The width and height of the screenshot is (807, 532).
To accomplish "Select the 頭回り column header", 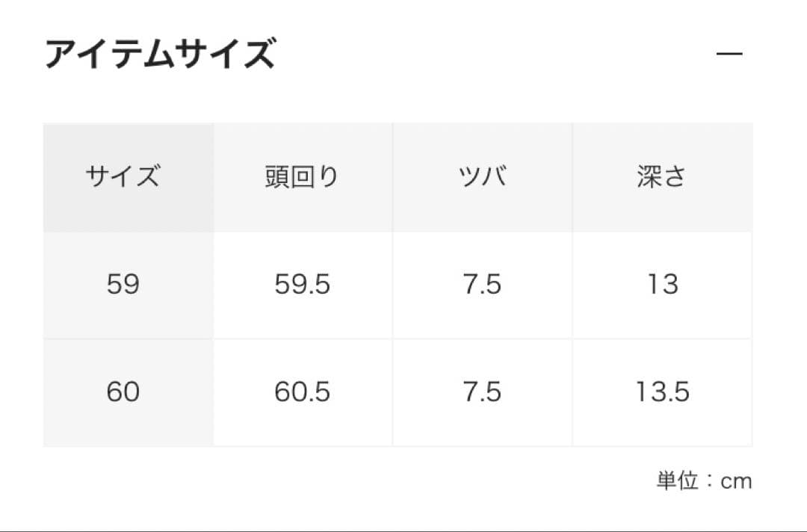I will tap(302, 178).
